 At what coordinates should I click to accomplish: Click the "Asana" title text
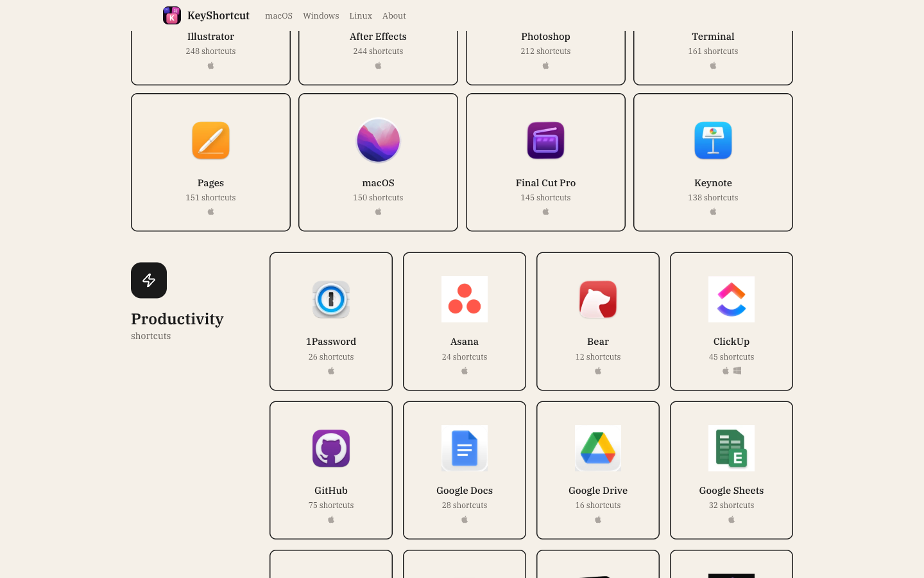tap(465, 342)
